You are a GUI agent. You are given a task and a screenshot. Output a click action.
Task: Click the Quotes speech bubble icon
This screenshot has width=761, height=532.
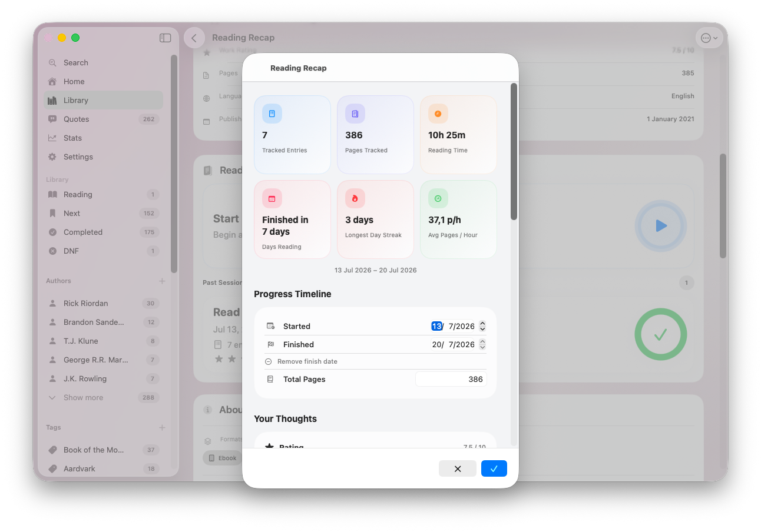click(x=52, y=119)
